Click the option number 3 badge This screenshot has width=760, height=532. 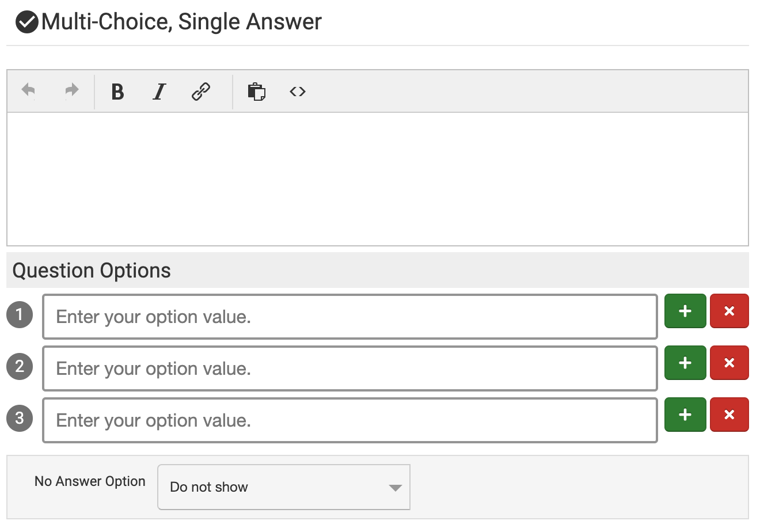coord(20,418)
